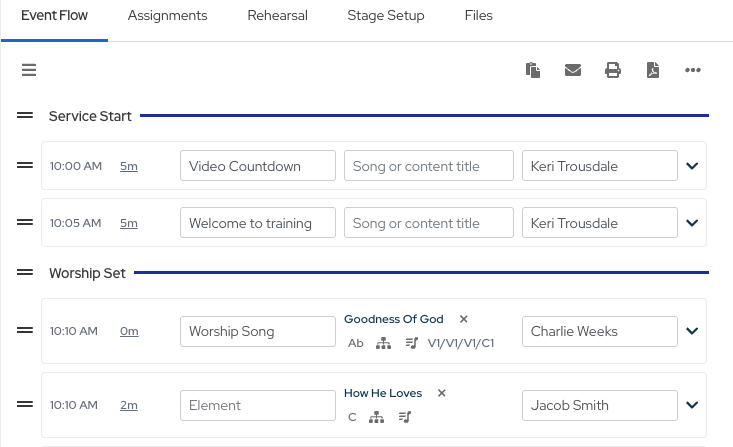
Task: Click 5m duration for Video Countdown
Action: [x=128, y=166]
